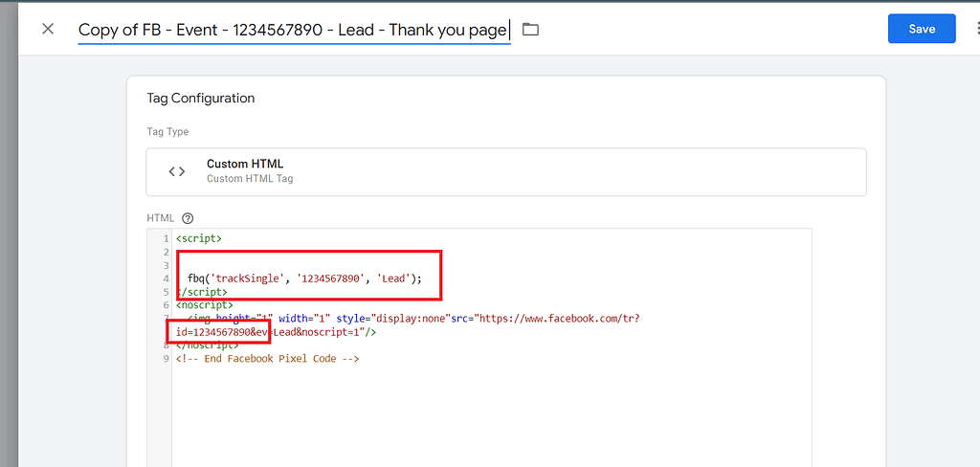Image resolution: width=980 pixels, height=467 pixels.
Task: Click the closing </script> tag line
Action: [x=203, y=292]
